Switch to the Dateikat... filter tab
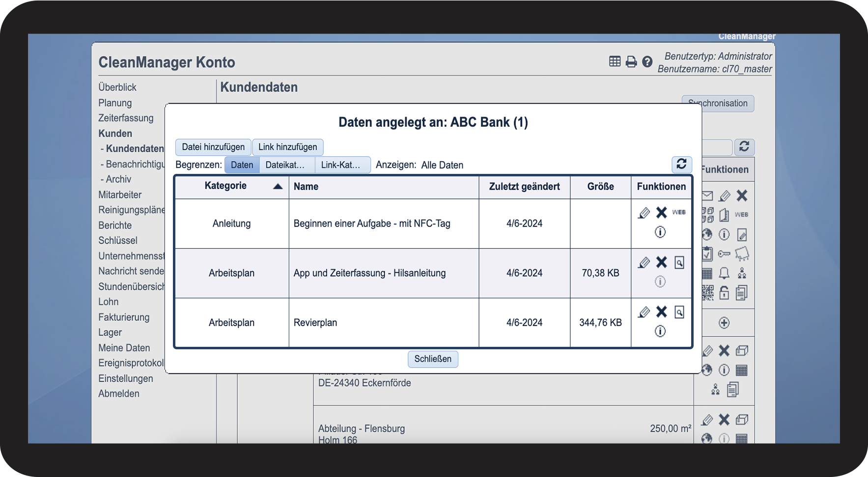 pos(285,165)
